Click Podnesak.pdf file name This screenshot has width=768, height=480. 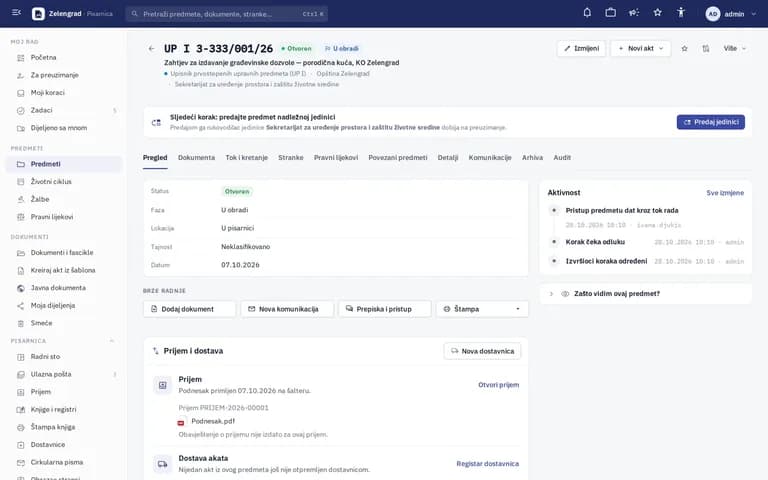tap(213, 421)
